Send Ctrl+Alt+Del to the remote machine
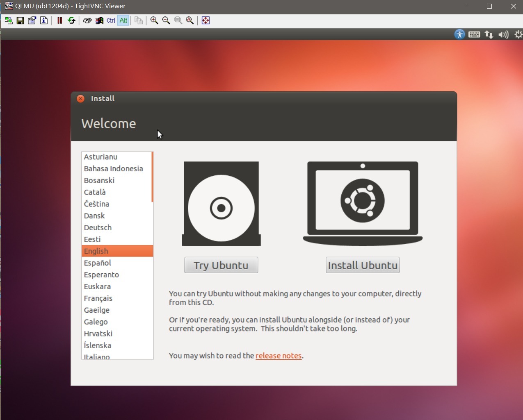Viewport: 523px width, 420px height. pos(87,20)
